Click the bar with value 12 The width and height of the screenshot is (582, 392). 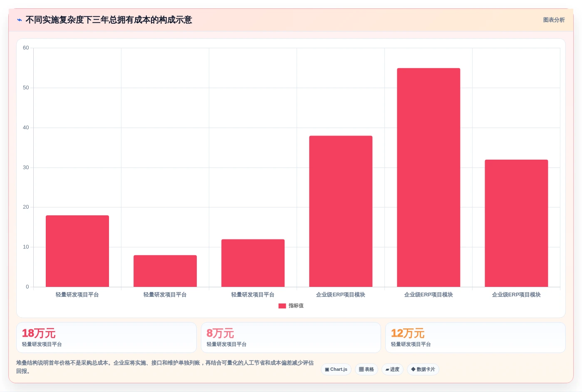tap(253, 263)
